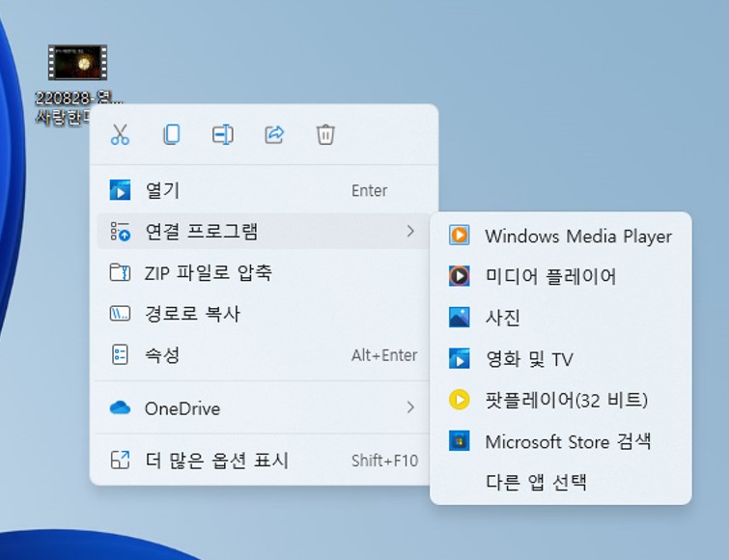Screen dimensions: 729x560
Task: Select 열기 to open the file
Action: click(x=264, y=190)
